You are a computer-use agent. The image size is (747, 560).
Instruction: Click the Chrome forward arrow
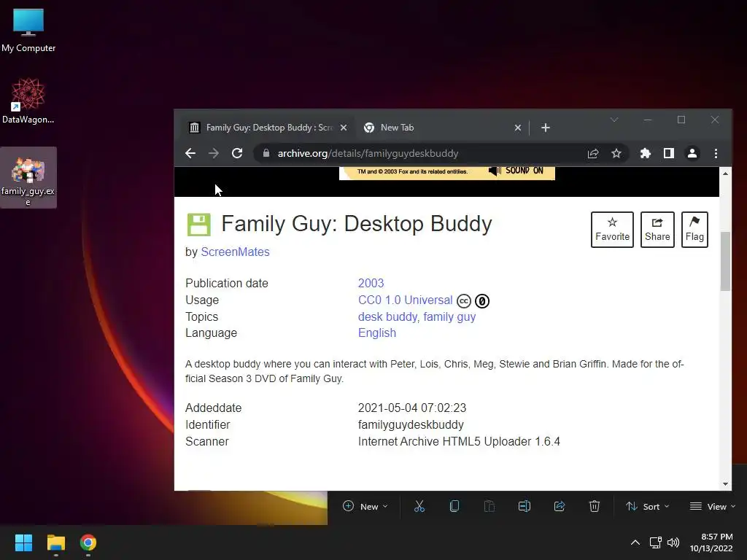(214, 153)
